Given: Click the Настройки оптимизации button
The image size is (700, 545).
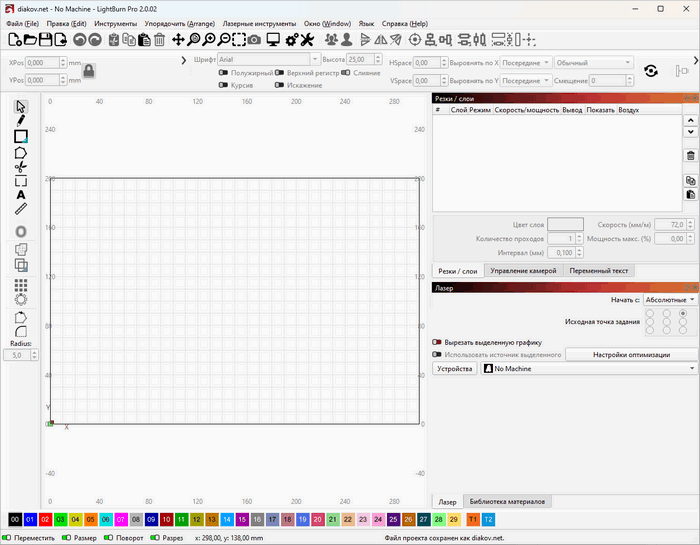Looking at the screenshot, I should [x=631, y=354].
